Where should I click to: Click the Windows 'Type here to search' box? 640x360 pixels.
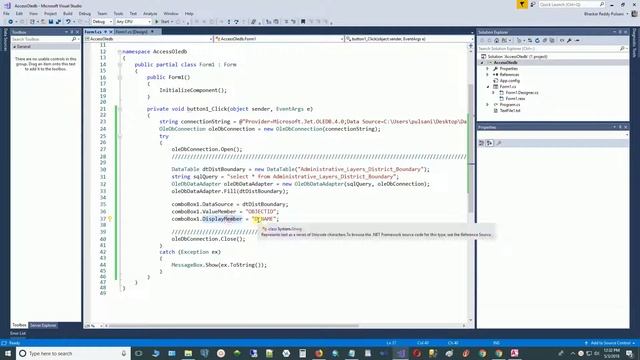tap(73, 353)
